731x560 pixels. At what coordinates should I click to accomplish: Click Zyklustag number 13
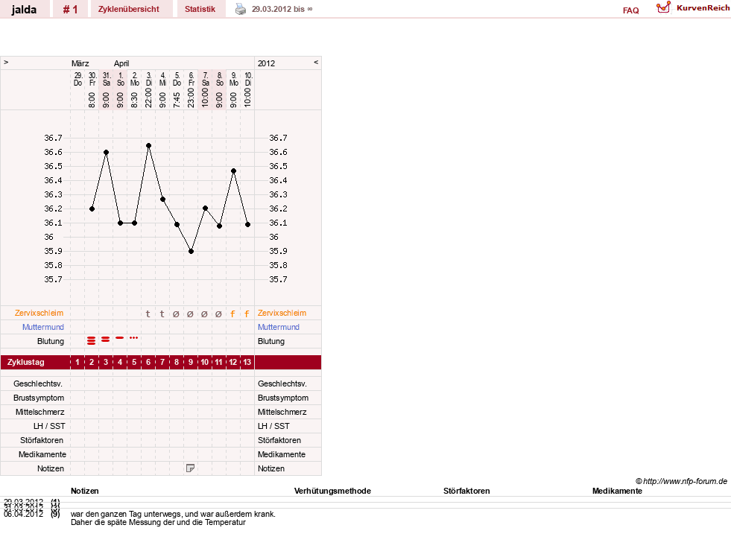247,362
